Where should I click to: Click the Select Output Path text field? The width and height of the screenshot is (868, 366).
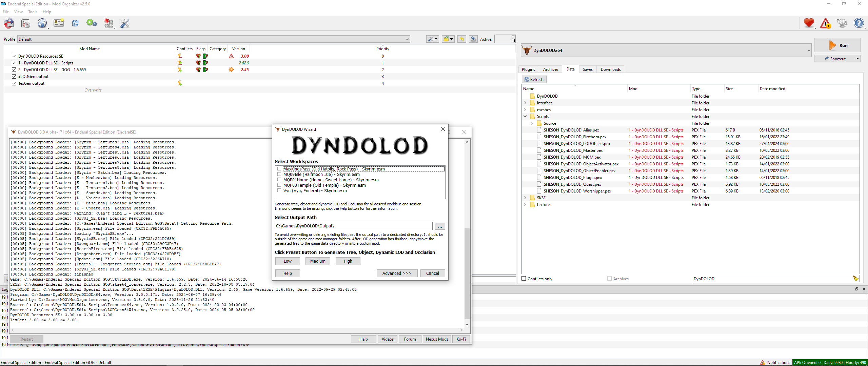pyautogui.click(x=353, y=226)
